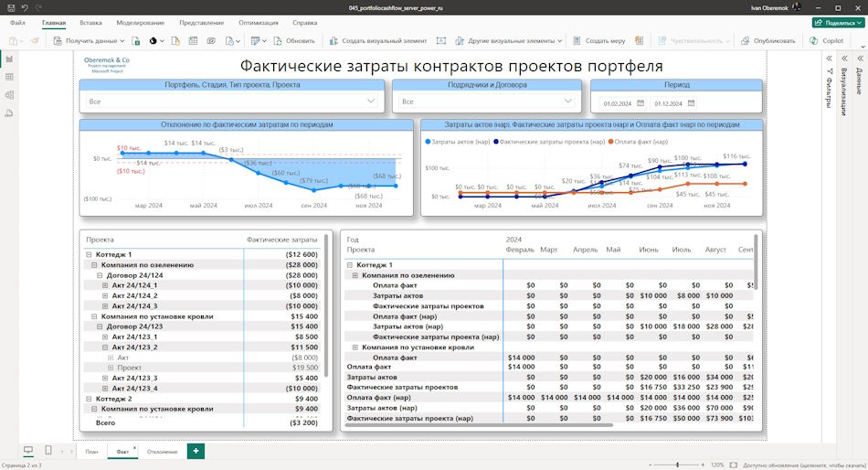Switch to the Оптимизация ribbon tab

[x=259, y=23]
